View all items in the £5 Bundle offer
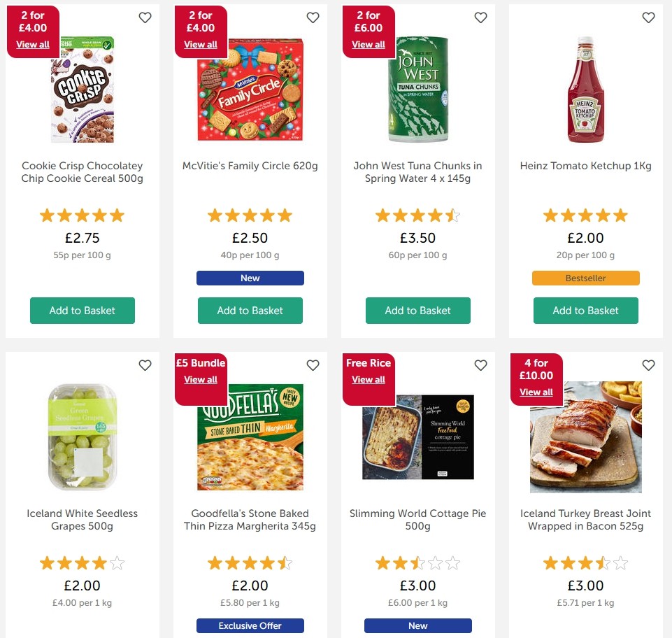Viewport: 672px width, 638px height. point(201,378)
